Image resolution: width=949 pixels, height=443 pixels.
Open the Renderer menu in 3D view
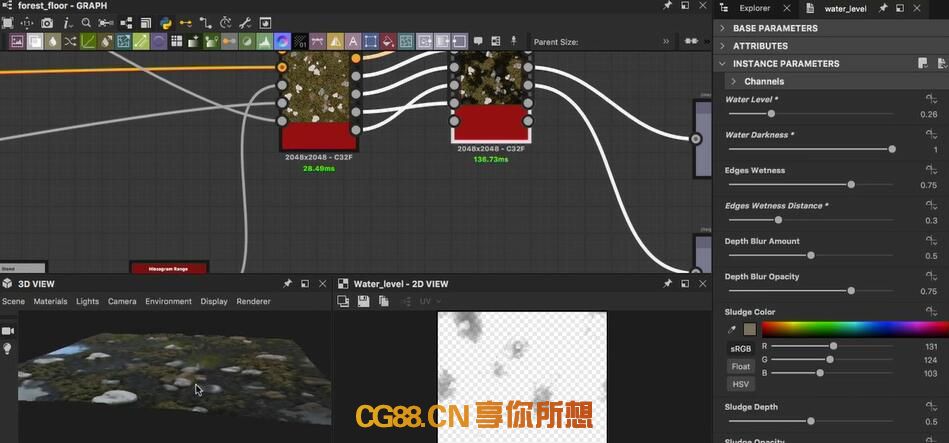coord(254,301)
